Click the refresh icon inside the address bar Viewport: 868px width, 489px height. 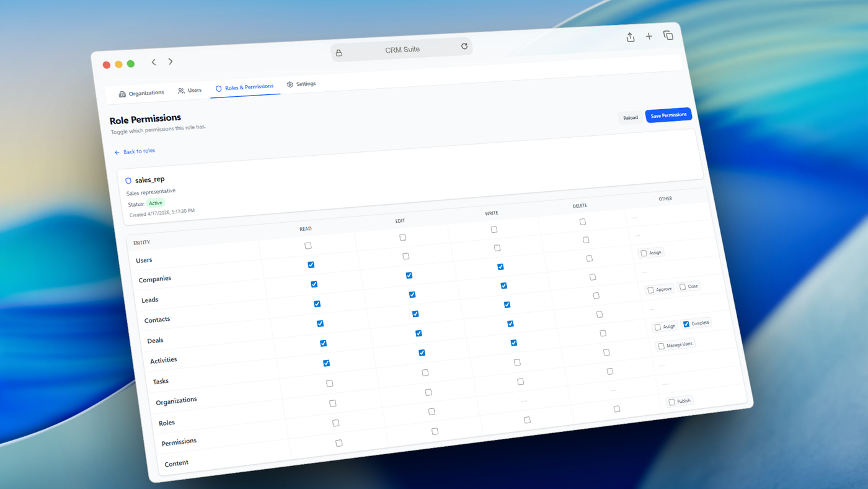[x=464, y=46]
